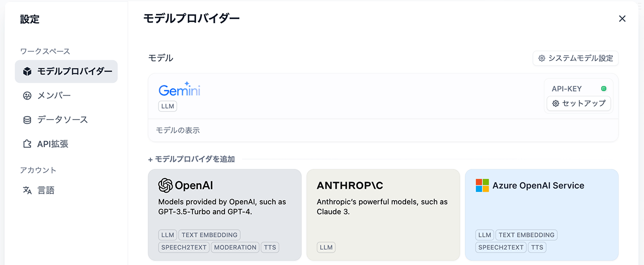Click the データソース database icon

click(x=28, y=120)
